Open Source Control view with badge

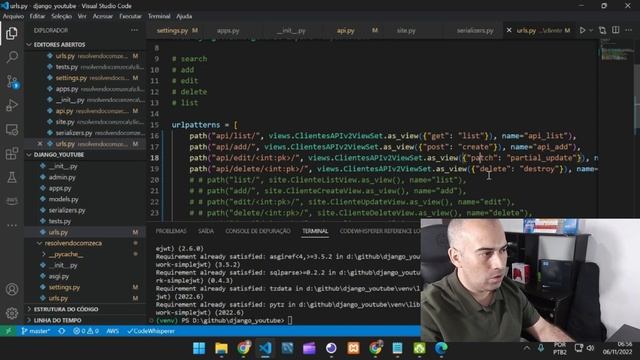12,81
